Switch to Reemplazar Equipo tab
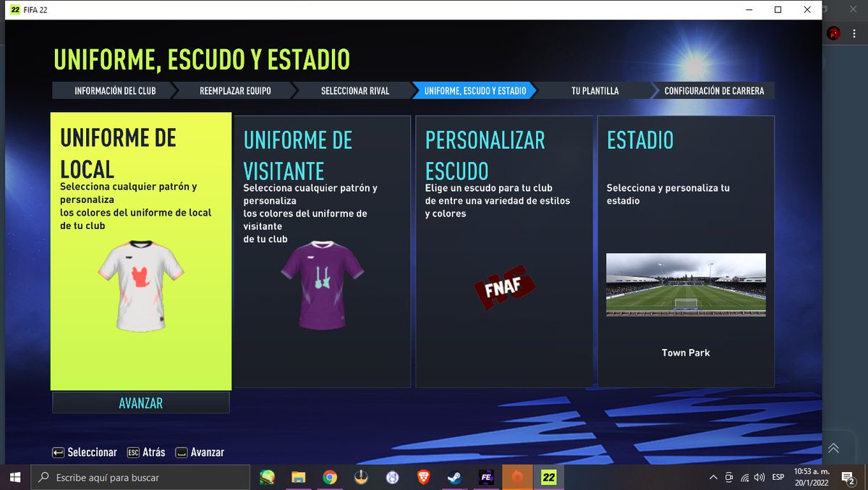This screenshot has height=490, width=868. (235, 91)
